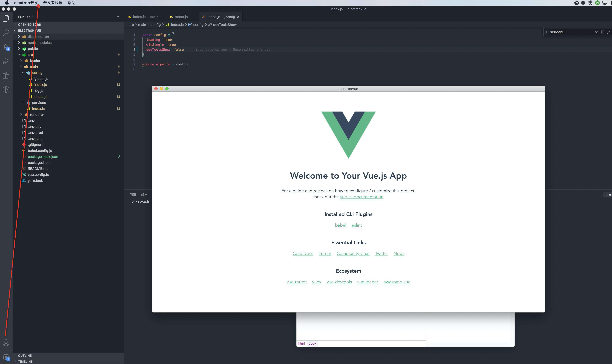Open the babel plugin link

tap(340, 225)
